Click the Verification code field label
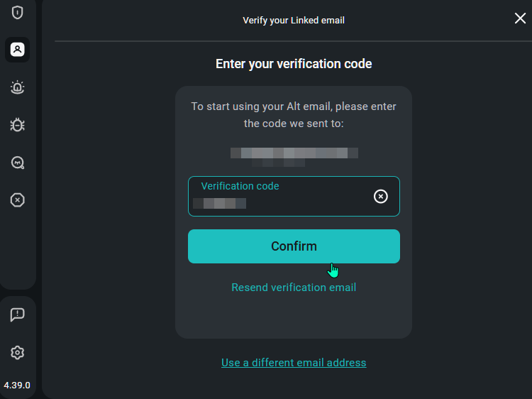This screenshot has width=532, height=399. tap(240, 186)
